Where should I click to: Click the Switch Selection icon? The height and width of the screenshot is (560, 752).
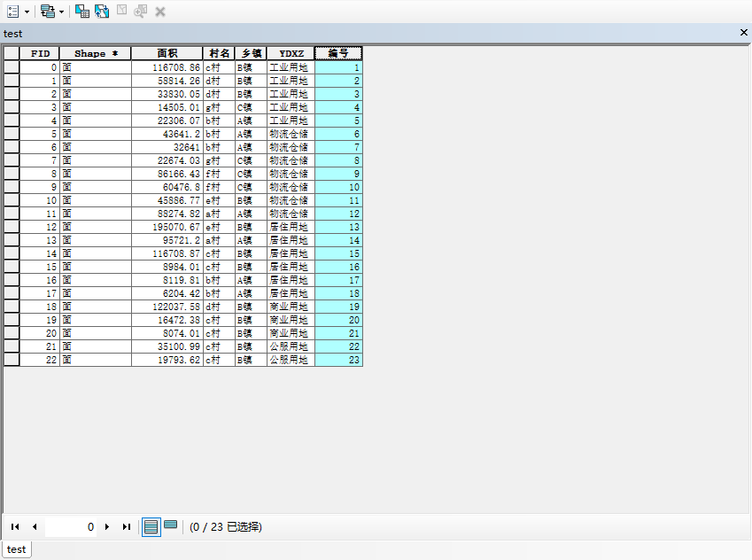[102, 12]
